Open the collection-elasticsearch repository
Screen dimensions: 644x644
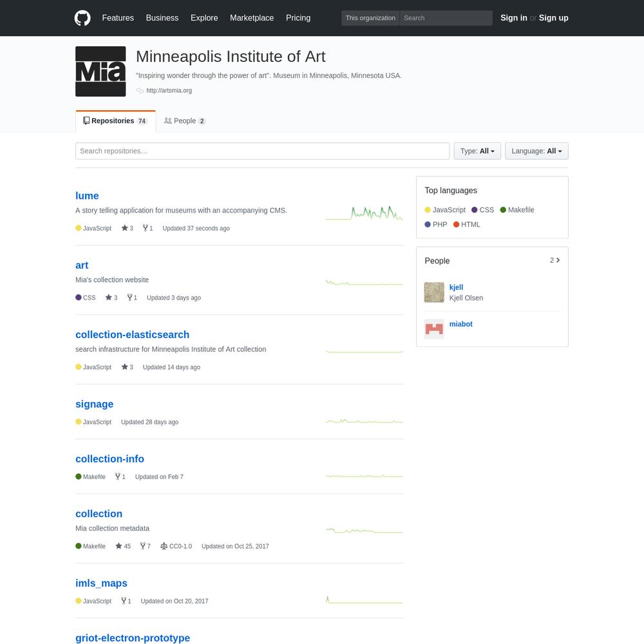(132, 335)
